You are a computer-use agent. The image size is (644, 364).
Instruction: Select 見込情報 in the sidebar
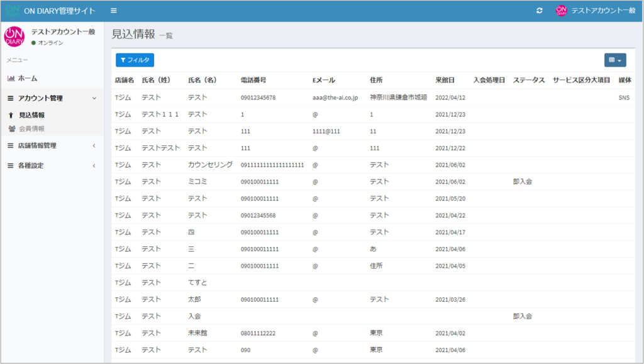tap(31, 115)
